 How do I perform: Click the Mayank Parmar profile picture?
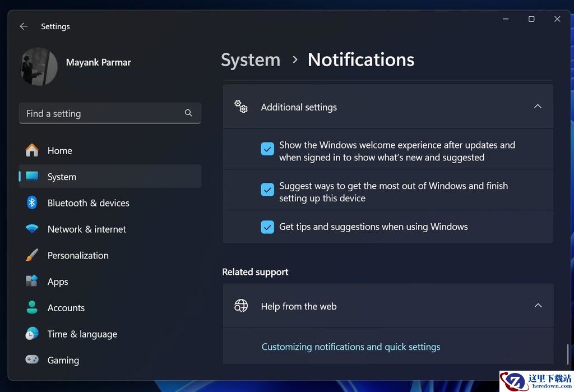39,67
